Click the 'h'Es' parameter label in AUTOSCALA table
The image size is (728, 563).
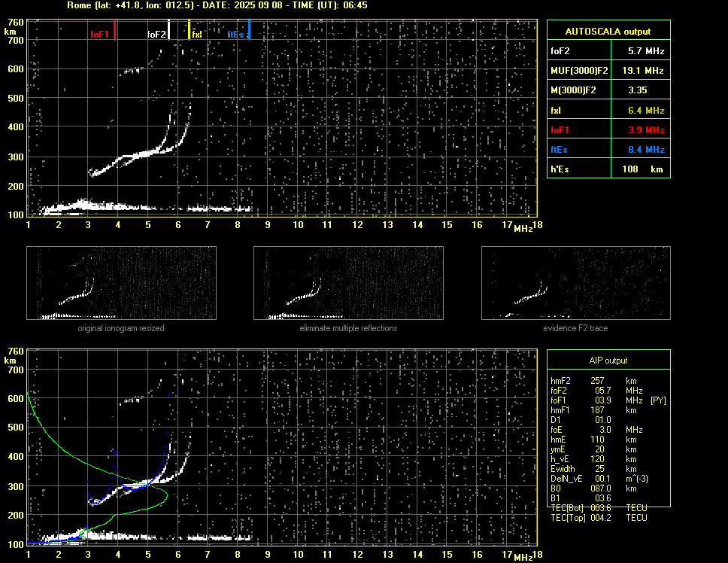tap(560, 169)
